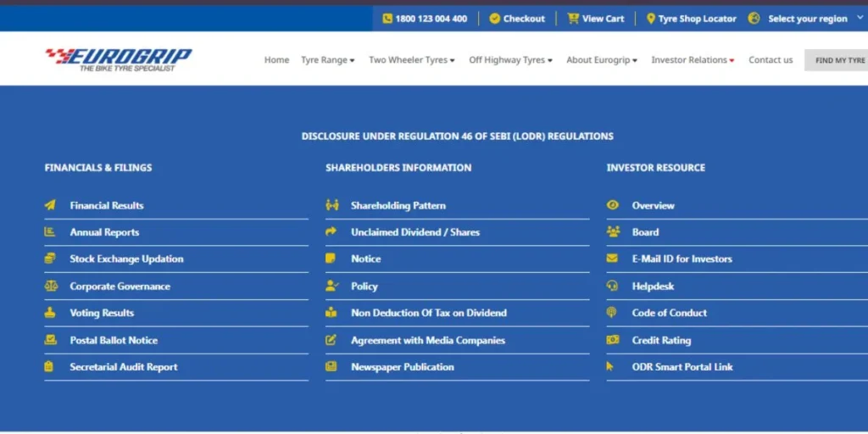Click the ballot icon beside Postal Ballot Notice
Screen dimensions: 868x434
[50, 340]
